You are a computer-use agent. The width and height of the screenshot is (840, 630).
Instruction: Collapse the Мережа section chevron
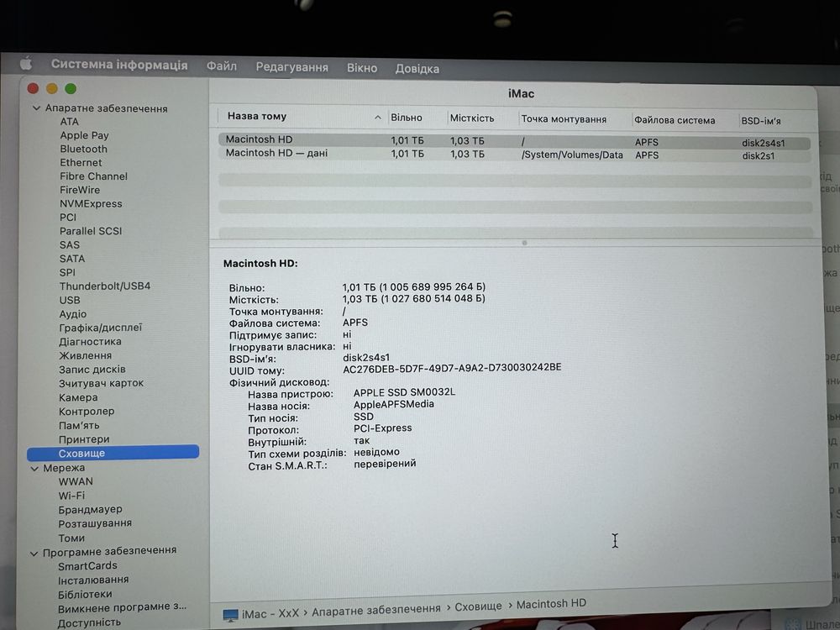(x=34, y=468)
